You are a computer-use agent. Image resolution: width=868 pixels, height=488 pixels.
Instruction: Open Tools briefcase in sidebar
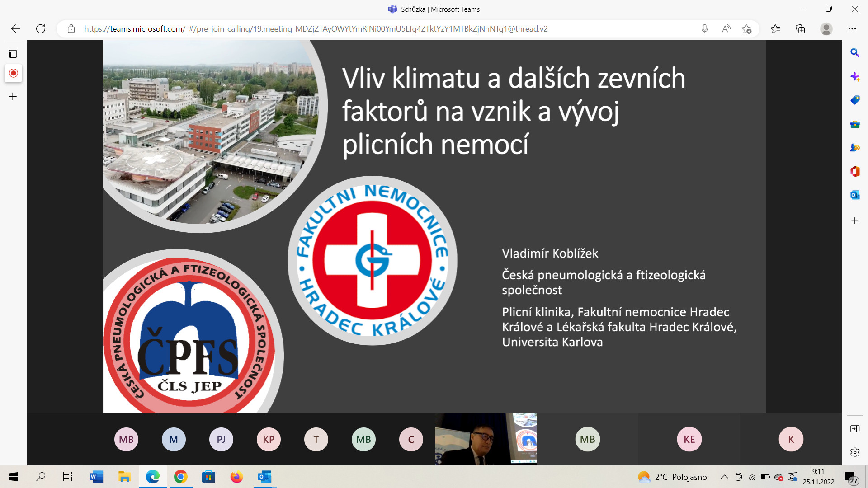pyautogui.click(x=854, y=124)
